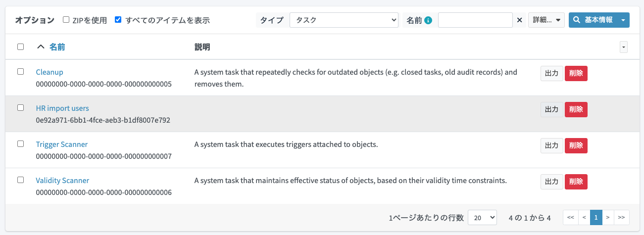Image resolution: width=644 pixels, height=235 pixels.
Task: Click the 基本情報 search button
Action: 594,20
